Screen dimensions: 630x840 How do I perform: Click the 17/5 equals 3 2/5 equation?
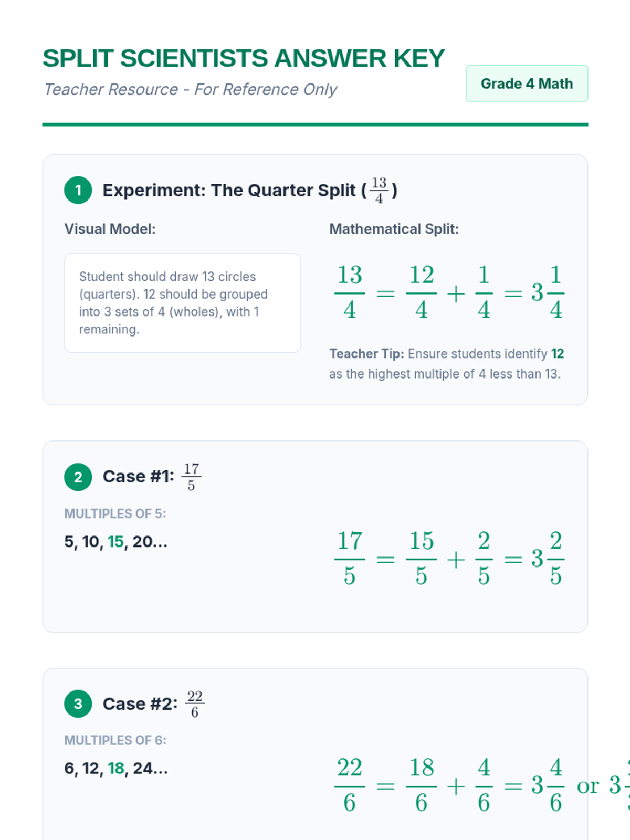click(x=449, y=559)
